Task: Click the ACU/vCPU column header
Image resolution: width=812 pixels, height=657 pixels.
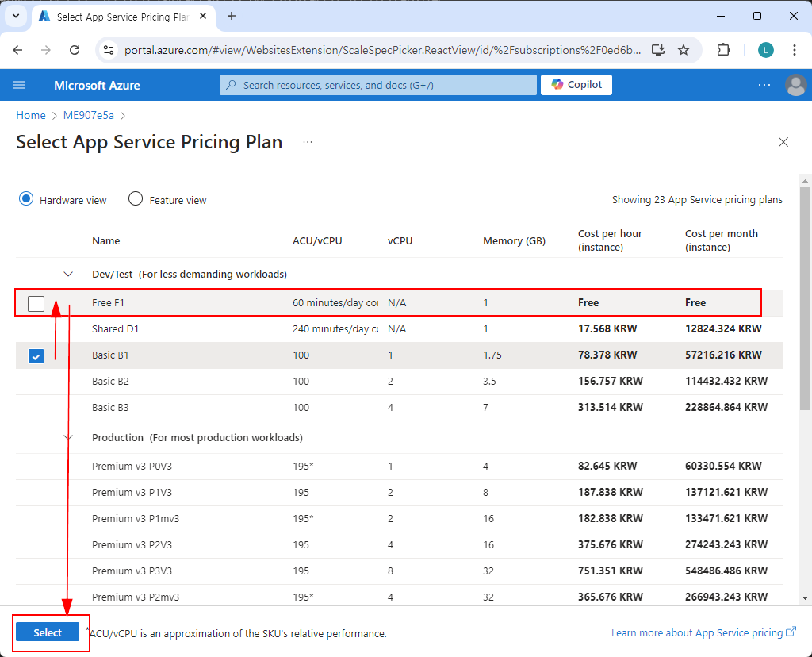Action: tap(317, 241)
